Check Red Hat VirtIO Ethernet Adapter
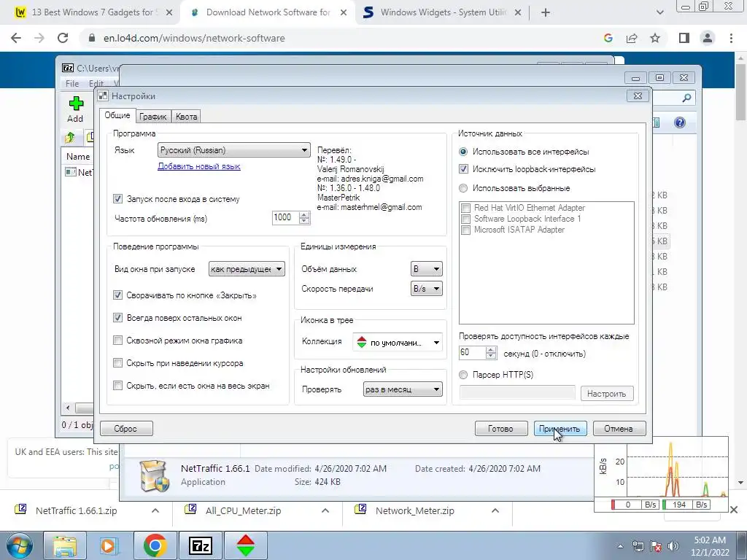The height and width of the screenshot is (560, 747). click(466, 208)
